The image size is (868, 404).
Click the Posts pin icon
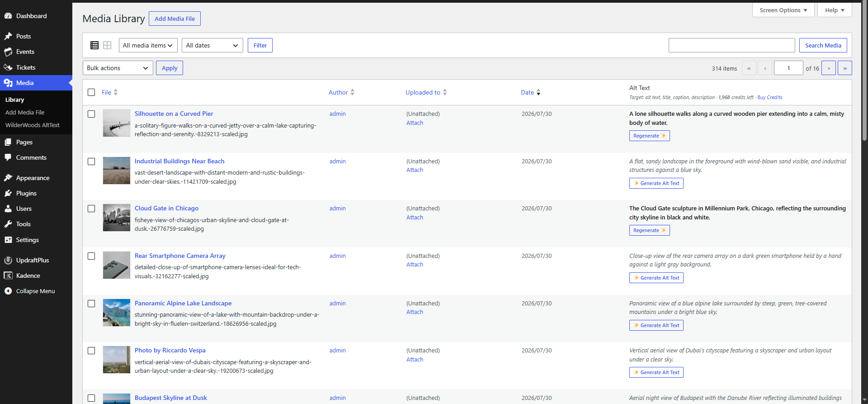[x=8, y=36]
